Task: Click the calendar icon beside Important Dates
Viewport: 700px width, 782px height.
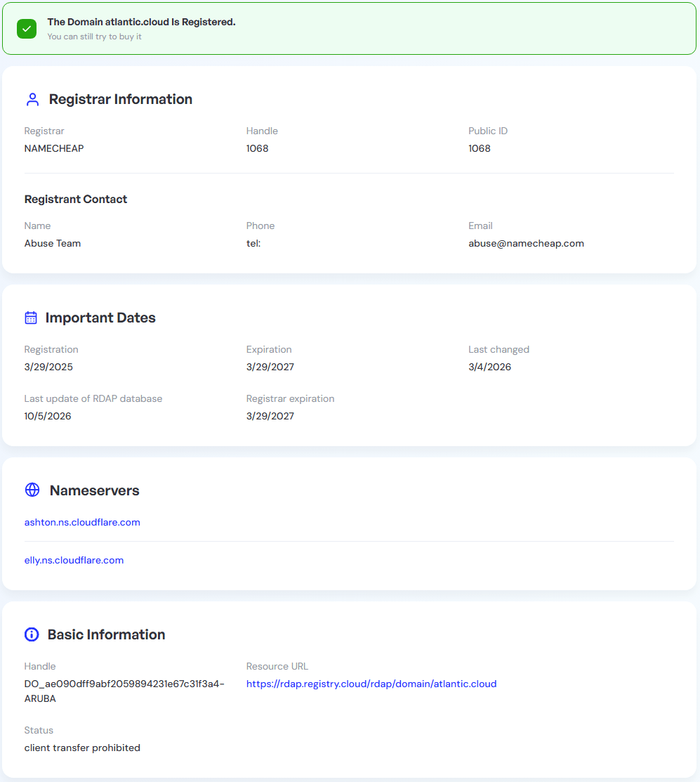Action: click(31, 318)
